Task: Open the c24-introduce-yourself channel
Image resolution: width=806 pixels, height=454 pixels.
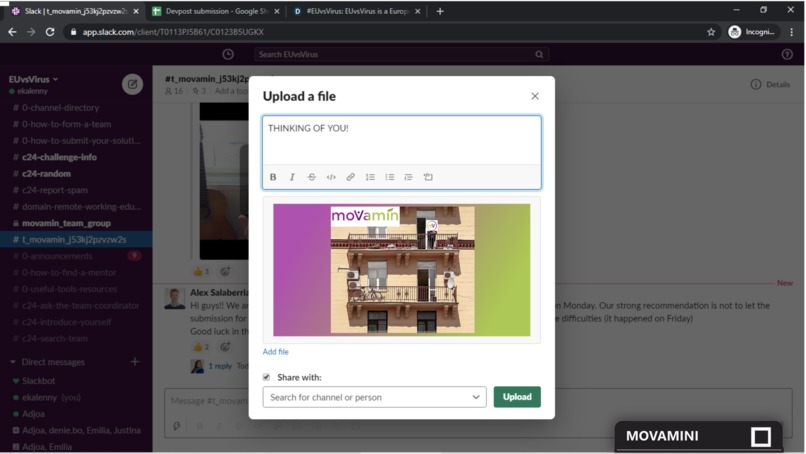Action: click(76, 322)
